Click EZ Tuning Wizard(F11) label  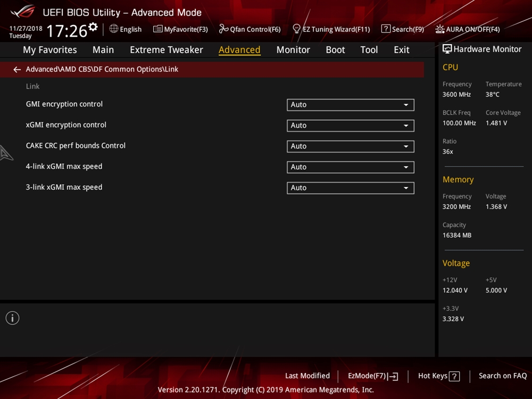pyautogui.click(x=336, y=29)
